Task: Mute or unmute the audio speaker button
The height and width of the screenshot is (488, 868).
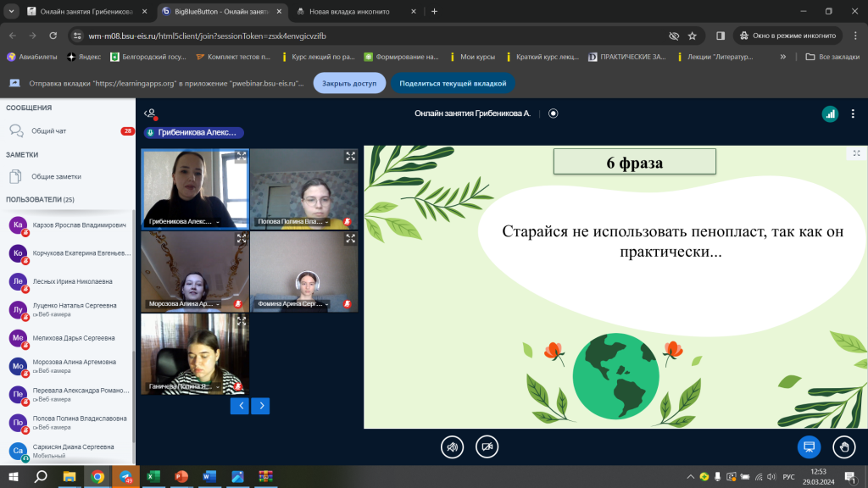Action: click(453, 447)
